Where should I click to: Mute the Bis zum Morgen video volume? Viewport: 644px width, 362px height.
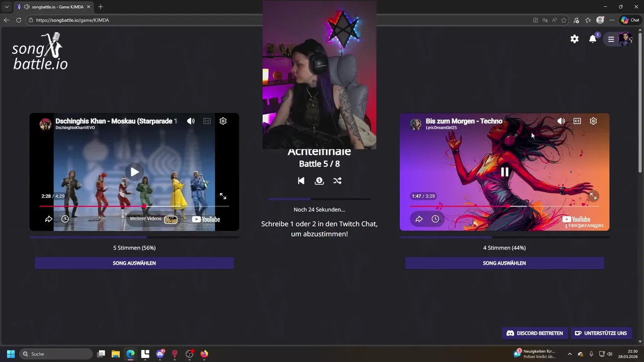click(561, 121)
